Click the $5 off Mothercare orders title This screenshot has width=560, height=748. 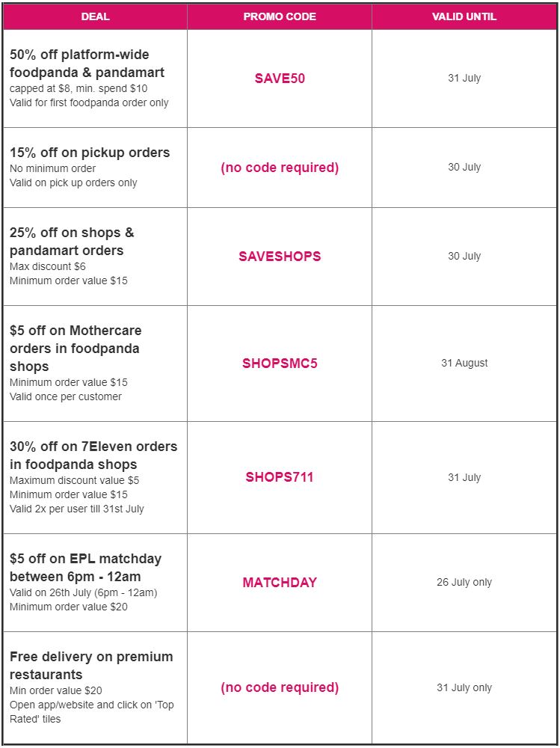pos(76,349)
